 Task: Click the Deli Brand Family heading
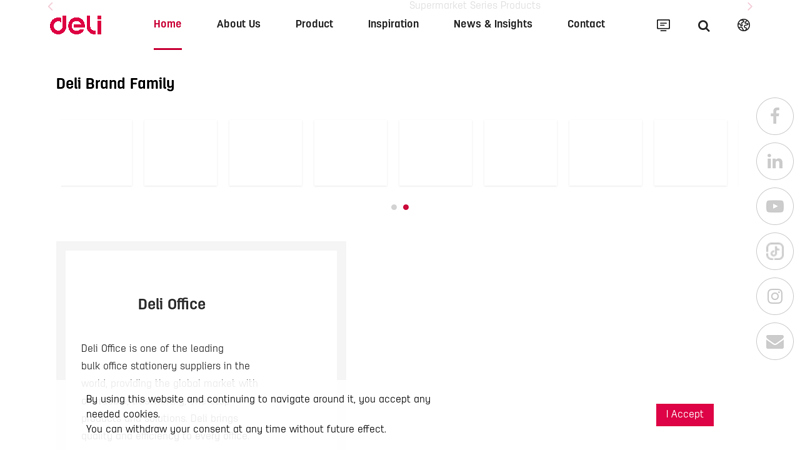(115, 84)
